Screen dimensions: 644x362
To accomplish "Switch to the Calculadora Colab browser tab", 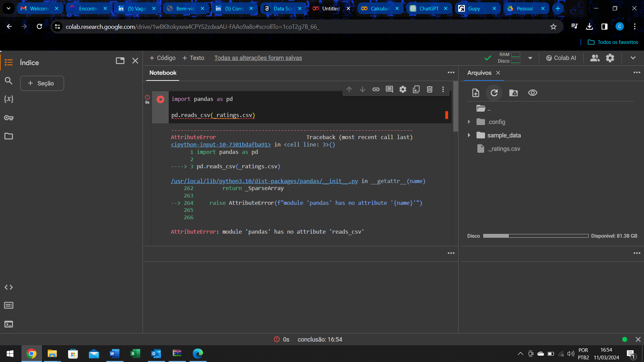I will [x=380, y=9].
